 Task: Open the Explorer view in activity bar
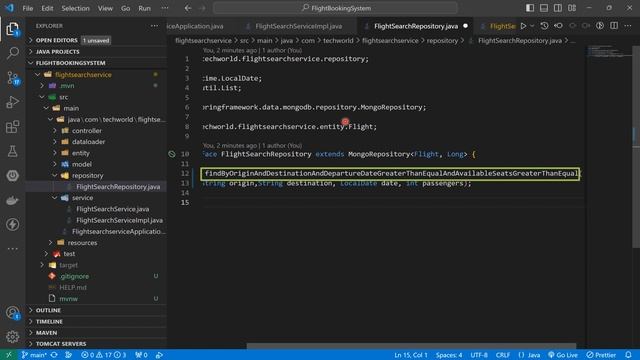(x=13, y=29)
